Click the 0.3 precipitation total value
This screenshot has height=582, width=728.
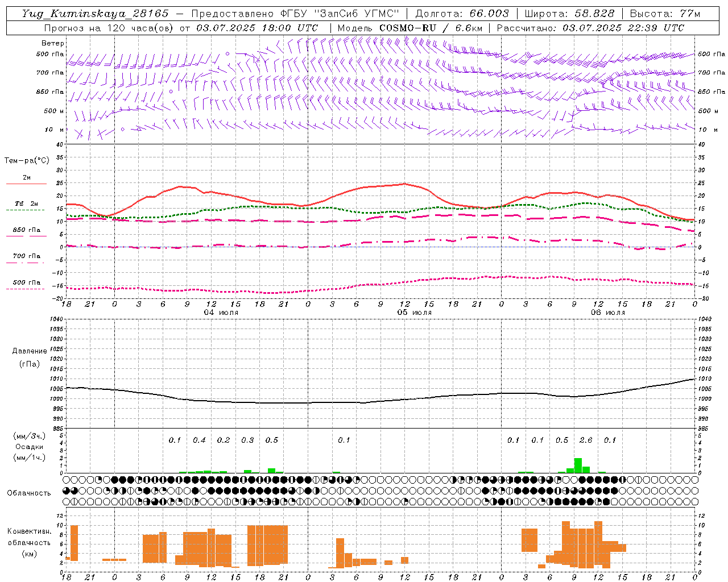pyautogui.click(x=247, y=440)
